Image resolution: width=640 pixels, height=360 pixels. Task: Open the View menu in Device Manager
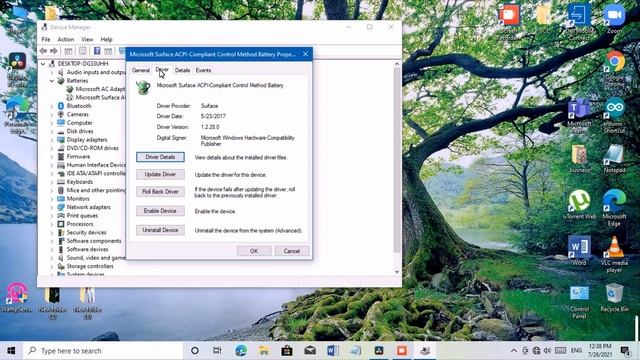click(x=87, y=40)
